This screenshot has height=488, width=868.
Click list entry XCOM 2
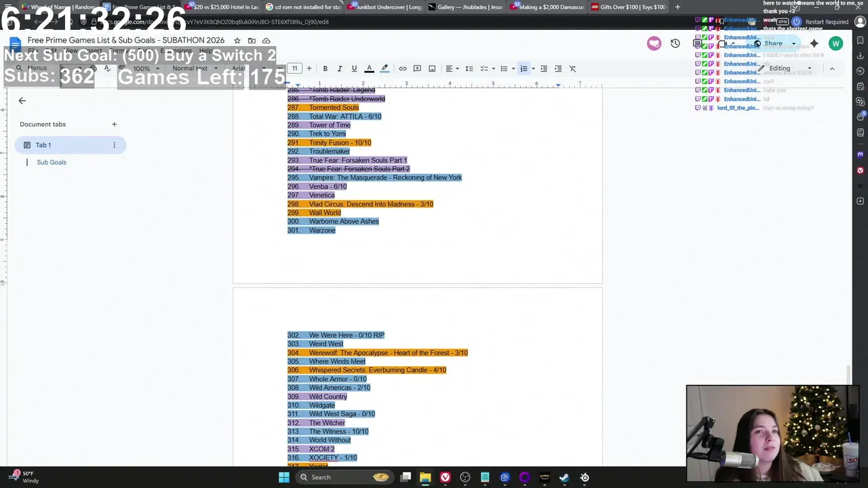[321, 449]
